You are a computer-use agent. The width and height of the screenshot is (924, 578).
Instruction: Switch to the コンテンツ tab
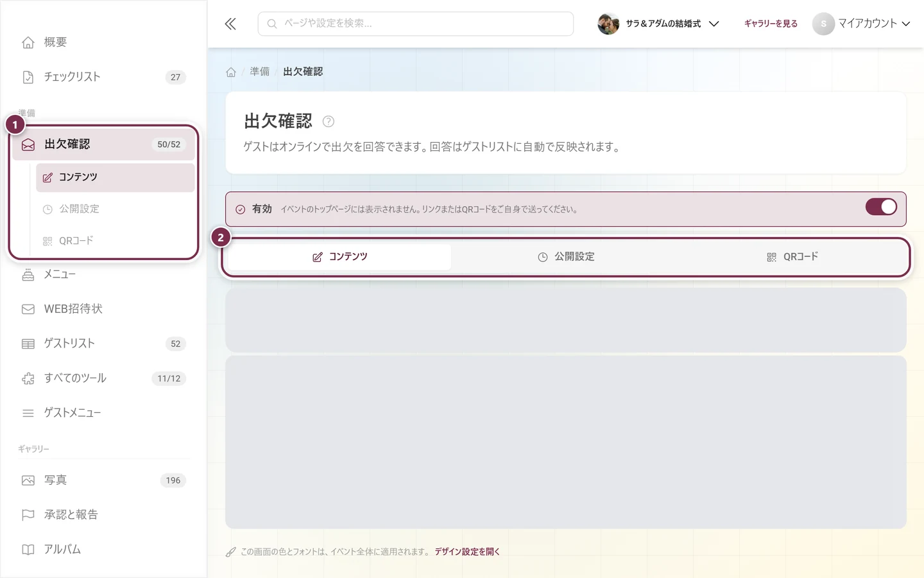(340, 257)
